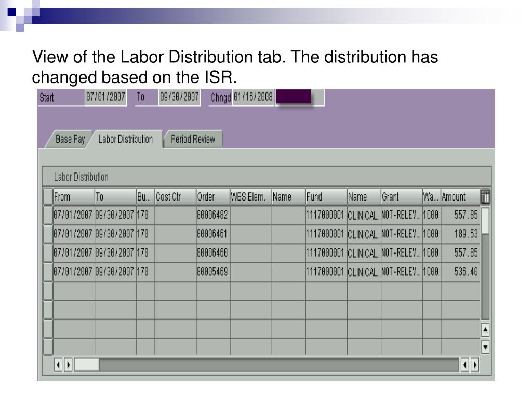Click the Wa... column header
The width and height of the screenshot is (532, 399).
coord(432,197)
